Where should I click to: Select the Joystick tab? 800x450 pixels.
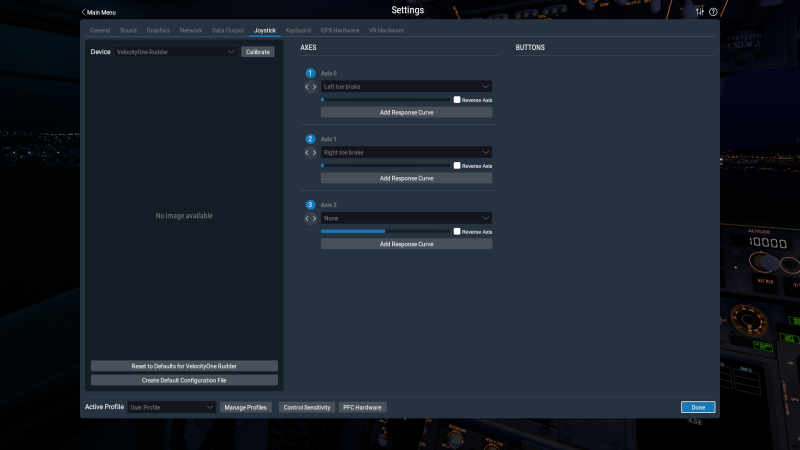click(x=265, y=31)
